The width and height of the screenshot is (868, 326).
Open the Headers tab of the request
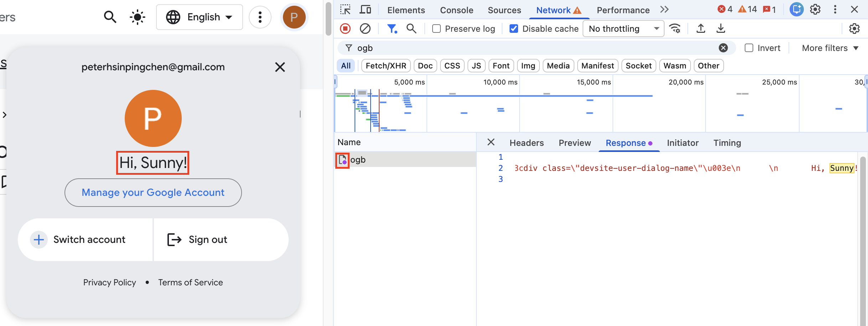pyautogui.click(x=527, y=143)
